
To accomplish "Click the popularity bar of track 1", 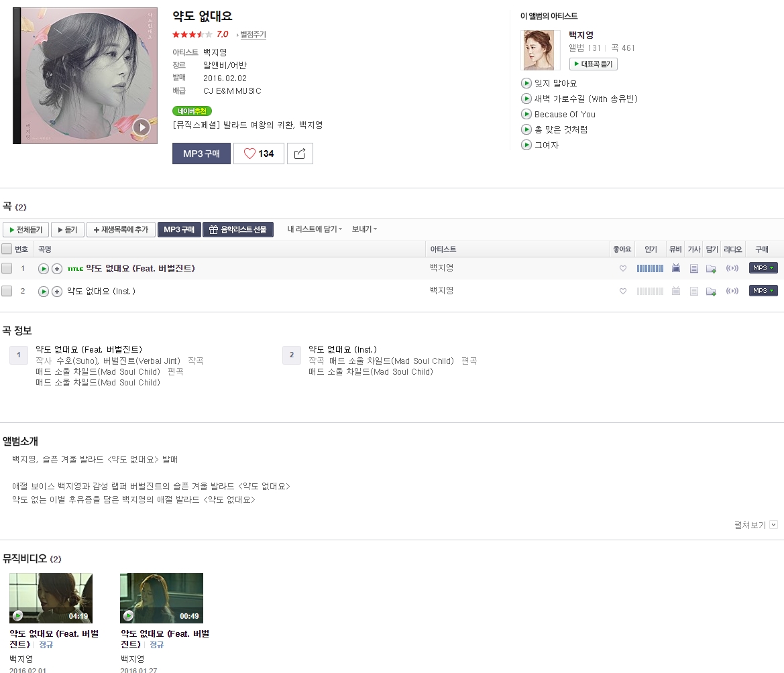I will point(650,268).
